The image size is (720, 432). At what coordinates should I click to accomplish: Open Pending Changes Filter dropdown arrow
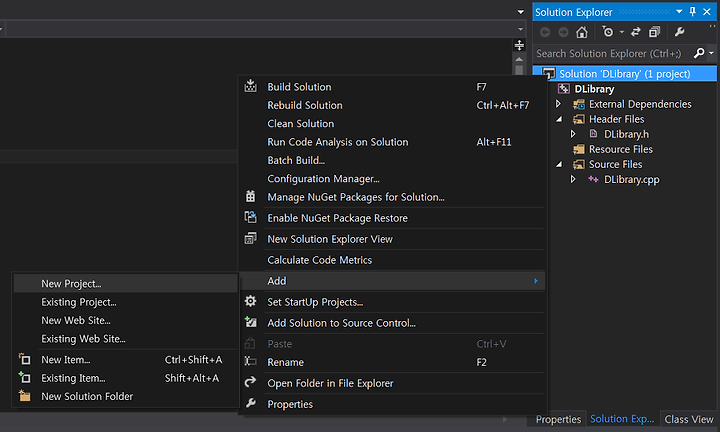click(x=622, y=32)
